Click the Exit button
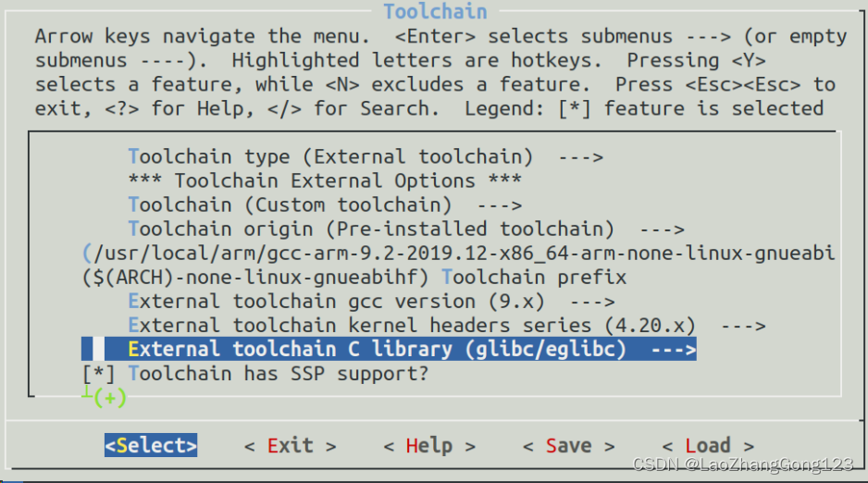Screen dimensions: 868x483 tap(290, 445)
